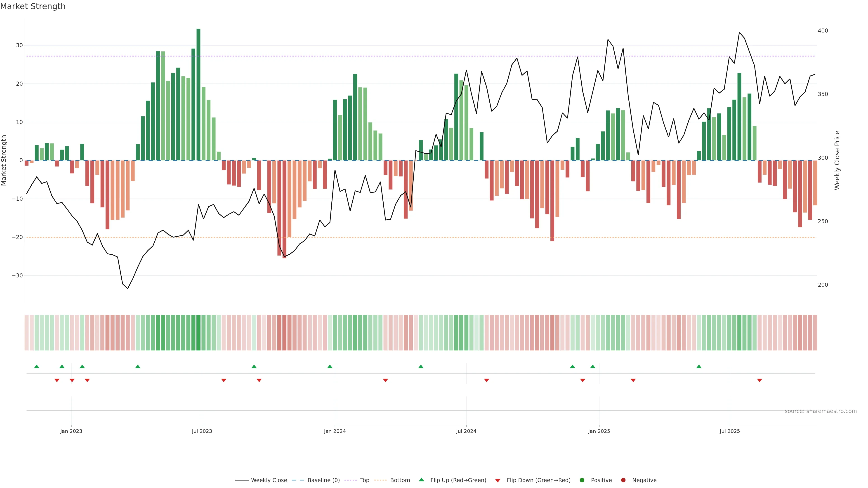Click the leftmost red flip-down triangle marker

coord(57,380)
